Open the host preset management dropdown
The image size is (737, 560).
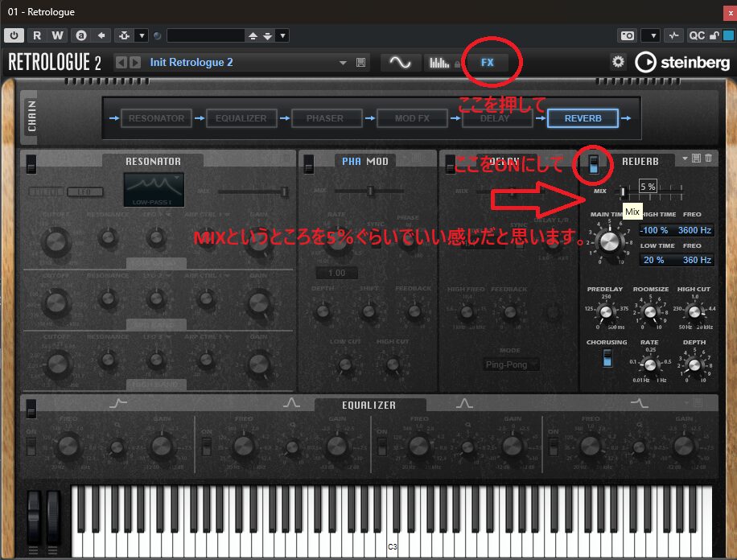tap(282, 35)
